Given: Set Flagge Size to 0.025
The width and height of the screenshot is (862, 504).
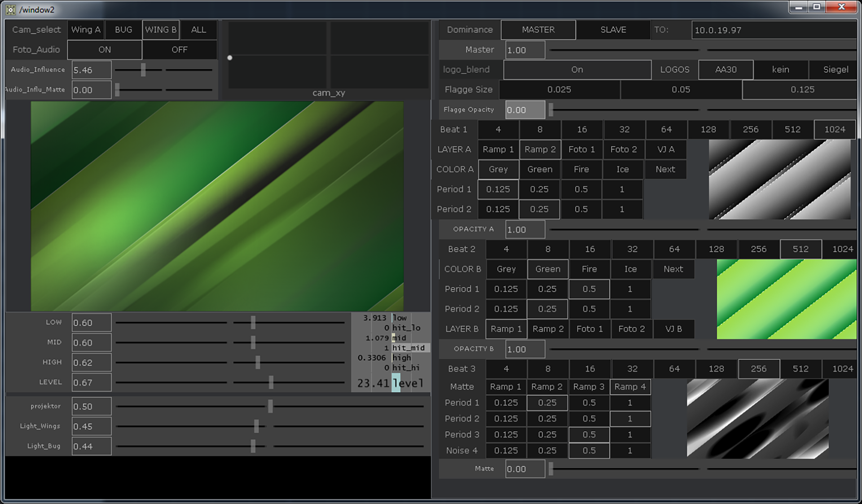Looking at the screenshot, I should [559, 90].
